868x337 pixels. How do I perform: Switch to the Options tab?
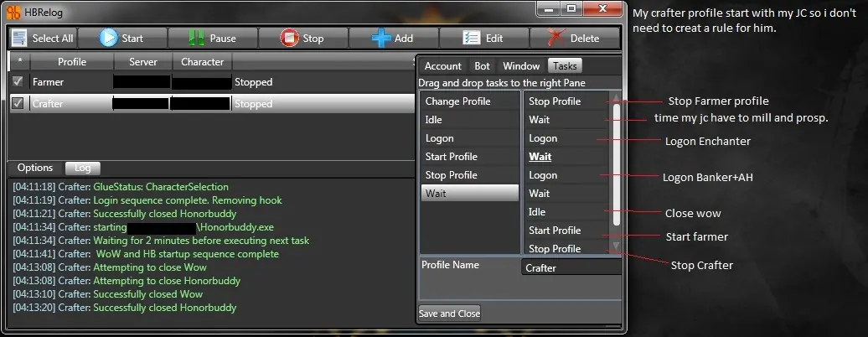point(35,168)
